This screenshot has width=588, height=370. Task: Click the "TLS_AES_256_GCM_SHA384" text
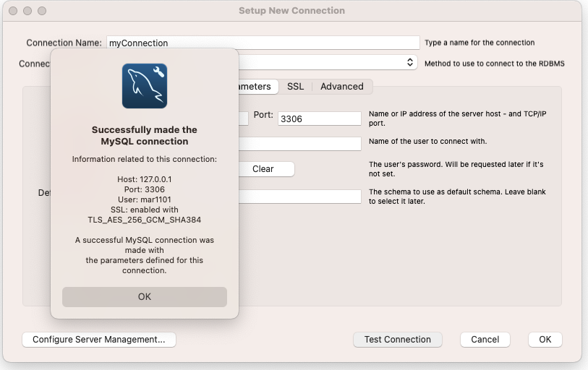point(145,220)
